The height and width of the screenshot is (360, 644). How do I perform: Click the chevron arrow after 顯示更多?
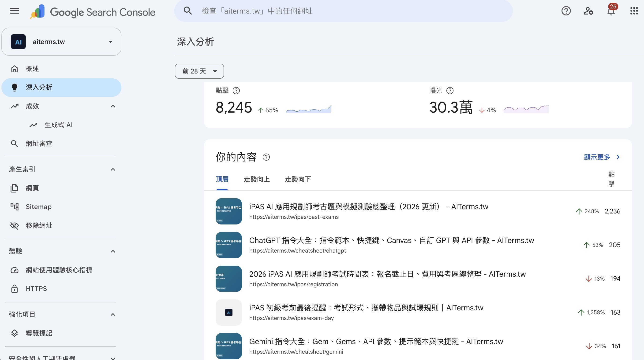(618, 157)
